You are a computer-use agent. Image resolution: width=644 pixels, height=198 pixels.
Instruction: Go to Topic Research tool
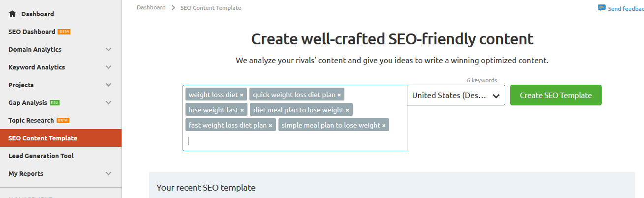tap(31, 120)
